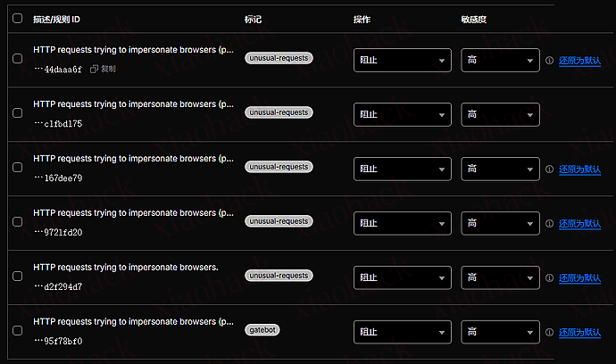Restore default for rule 95f78bf0

tap(579, 332)
